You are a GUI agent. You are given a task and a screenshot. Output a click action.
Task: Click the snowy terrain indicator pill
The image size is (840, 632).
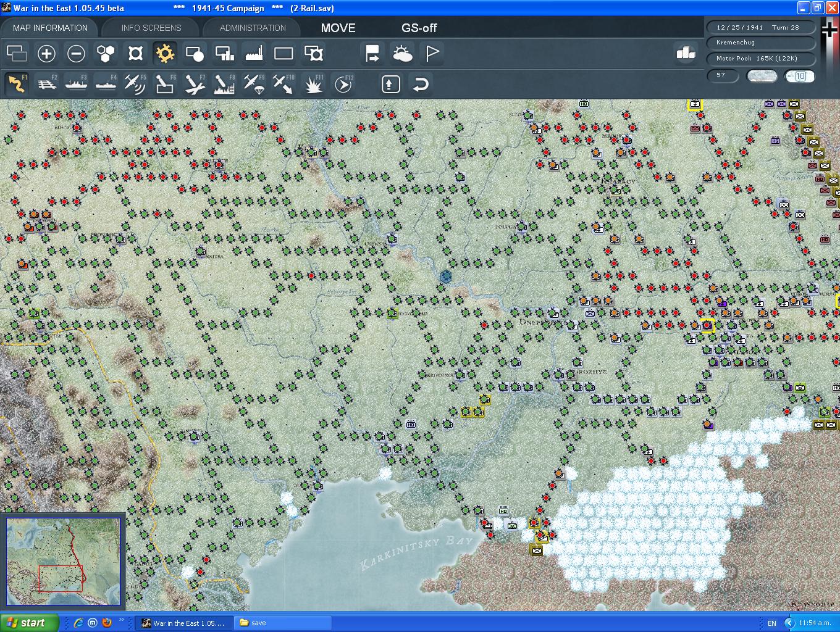(762, 76)
